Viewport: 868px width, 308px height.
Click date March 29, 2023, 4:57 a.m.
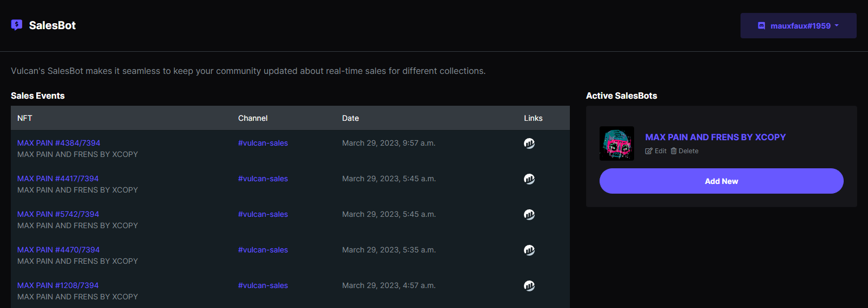tap(389, 285)
